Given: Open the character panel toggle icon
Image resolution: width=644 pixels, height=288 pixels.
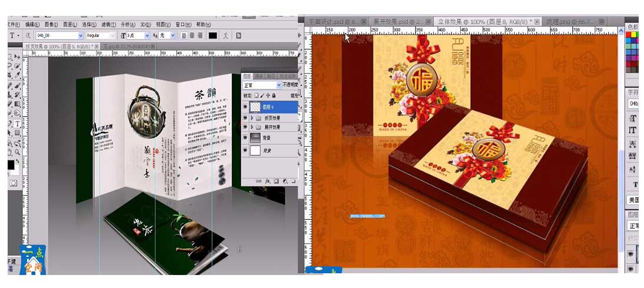Looking at the screenshot, I should [238, 35].
